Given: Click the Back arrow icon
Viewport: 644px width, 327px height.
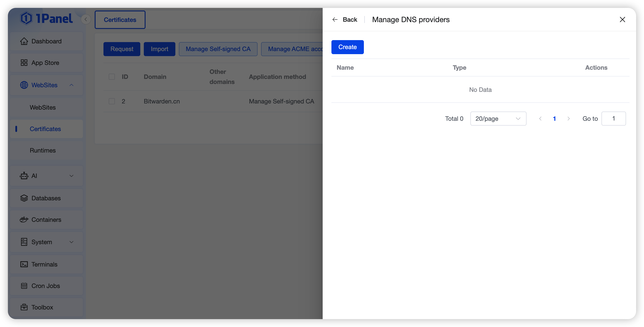Looking at the screenshot, I should [335, 20].
